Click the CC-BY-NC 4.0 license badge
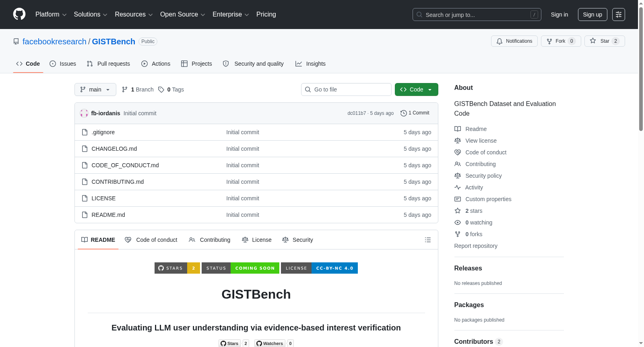The width and height of the screenshot is (644, 347). click(319, 268)
